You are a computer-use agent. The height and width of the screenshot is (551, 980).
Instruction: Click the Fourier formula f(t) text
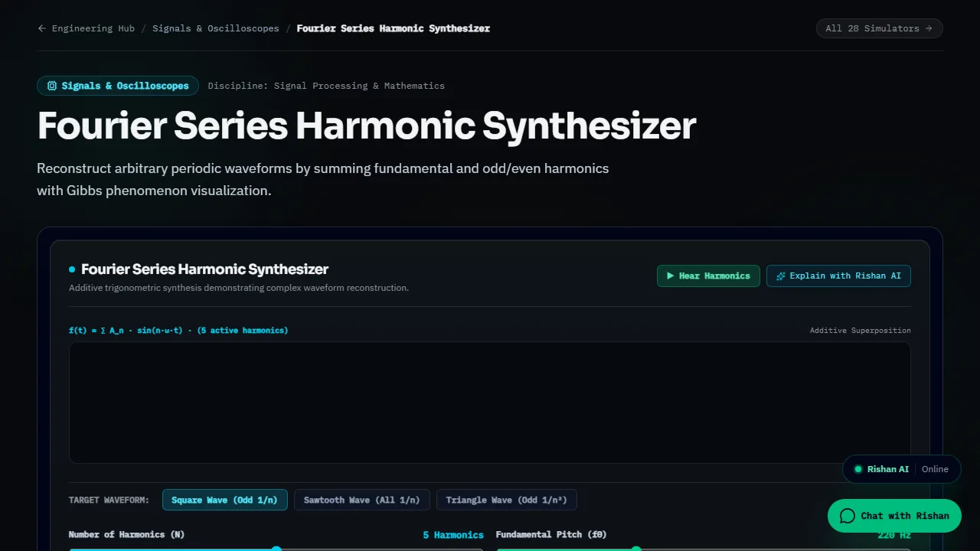coord(178,331)
